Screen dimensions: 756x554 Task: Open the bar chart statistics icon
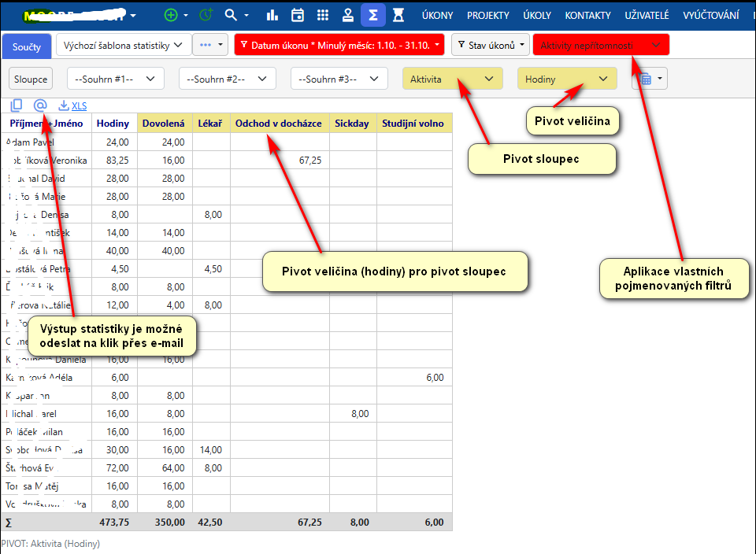[x=272, y=15]
